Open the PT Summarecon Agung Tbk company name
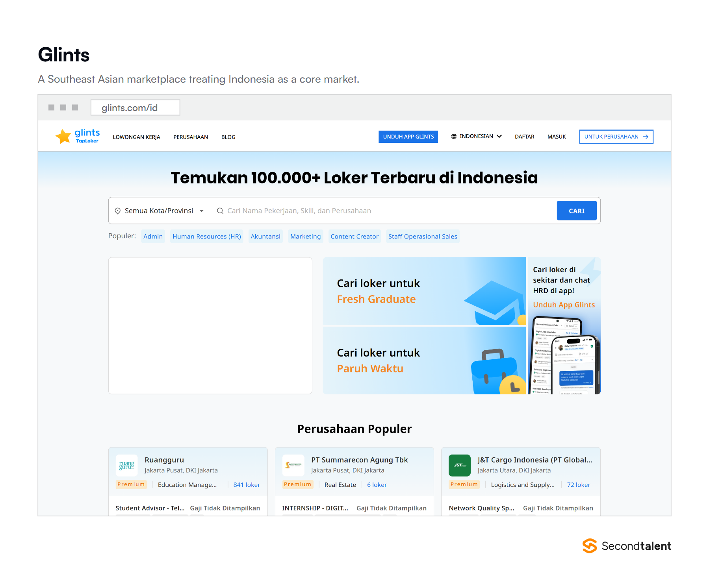Screen dimensions: 709x588 point(359,460)
